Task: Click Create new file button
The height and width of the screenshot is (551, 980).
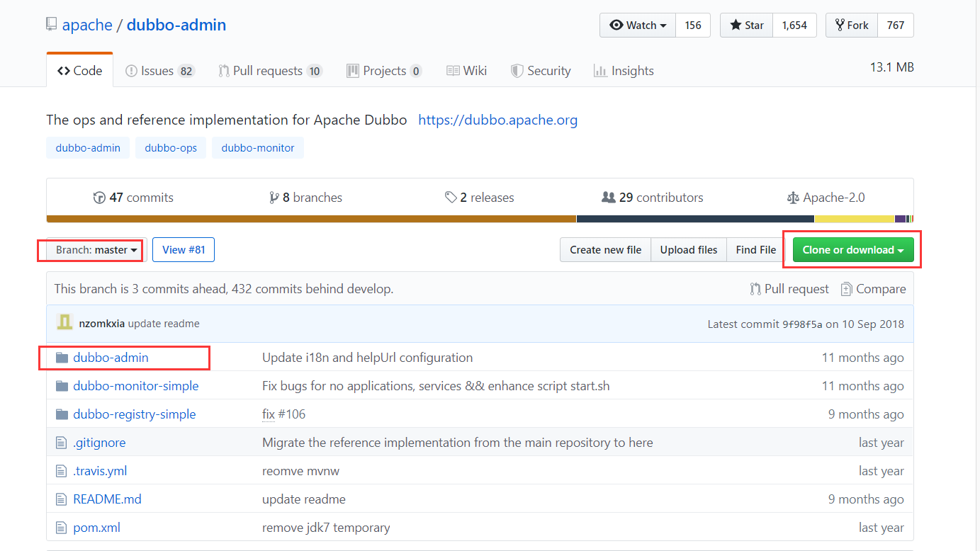Action: tap(606, 250)
